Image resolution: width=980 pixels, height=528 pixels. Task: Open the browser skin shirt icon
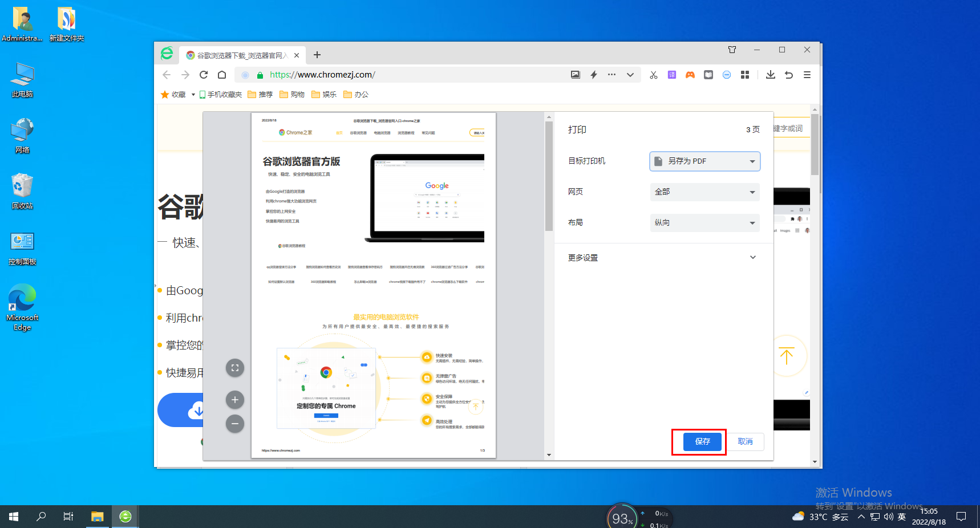(x=732, y=50)
